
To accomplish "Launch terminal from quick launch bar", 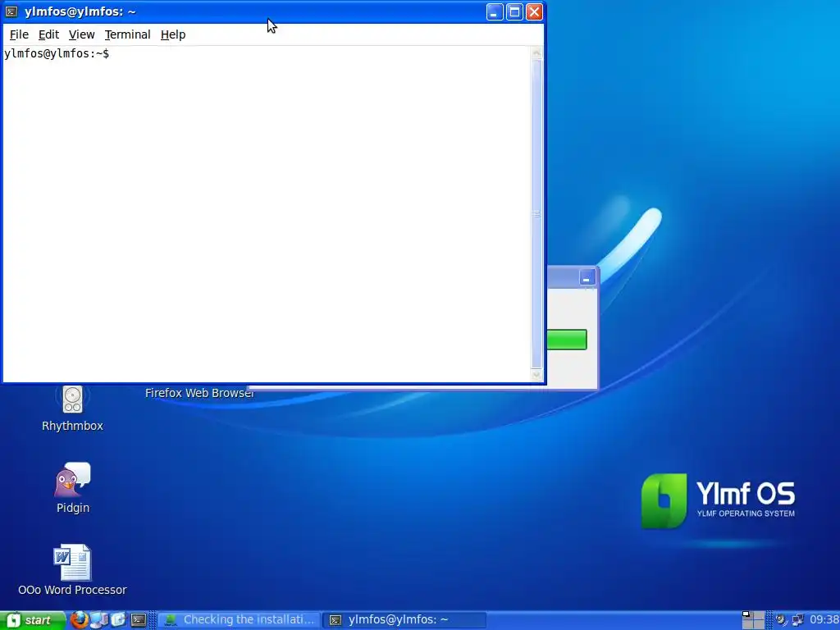I will (x=139, y=620).
